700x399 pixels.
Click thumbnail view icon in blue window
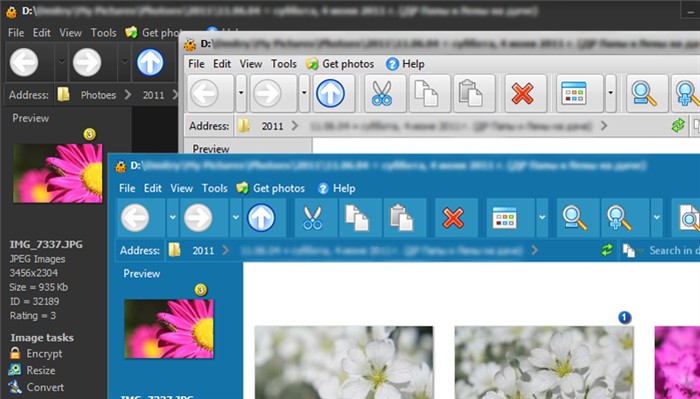[x=504, y=218]
